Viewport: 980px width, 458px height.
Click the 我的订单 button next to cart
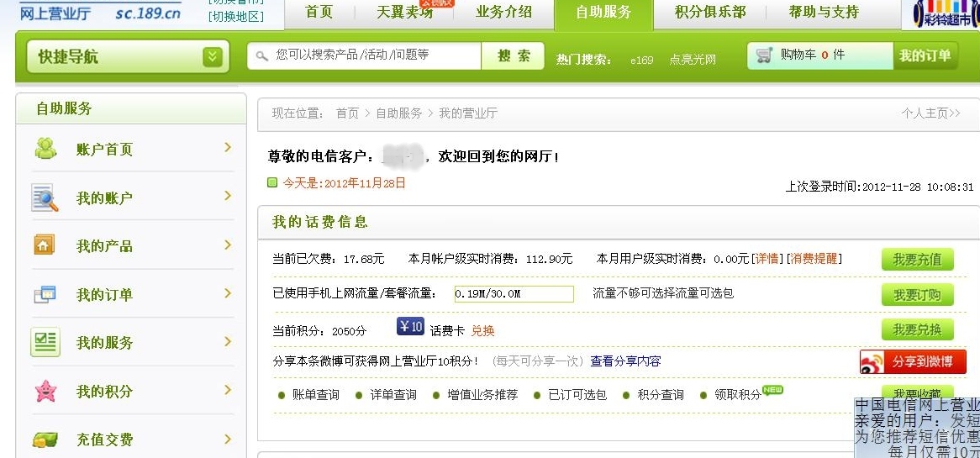[x=925, y=55]
